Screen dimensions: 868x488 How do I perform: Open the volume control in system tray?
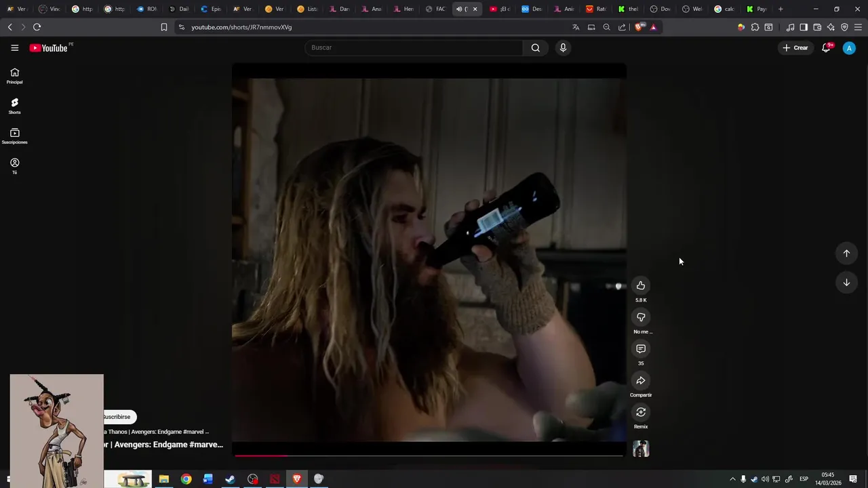pos(765,479)
